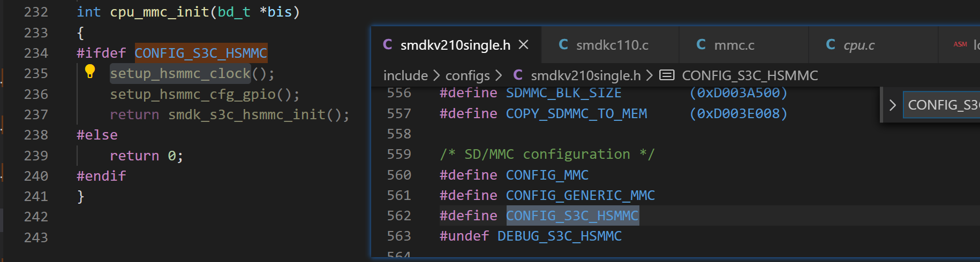Click the C file icon on smdkv210single.h tab
Viewport: 980px width, 262px height.
pos(388,45)
